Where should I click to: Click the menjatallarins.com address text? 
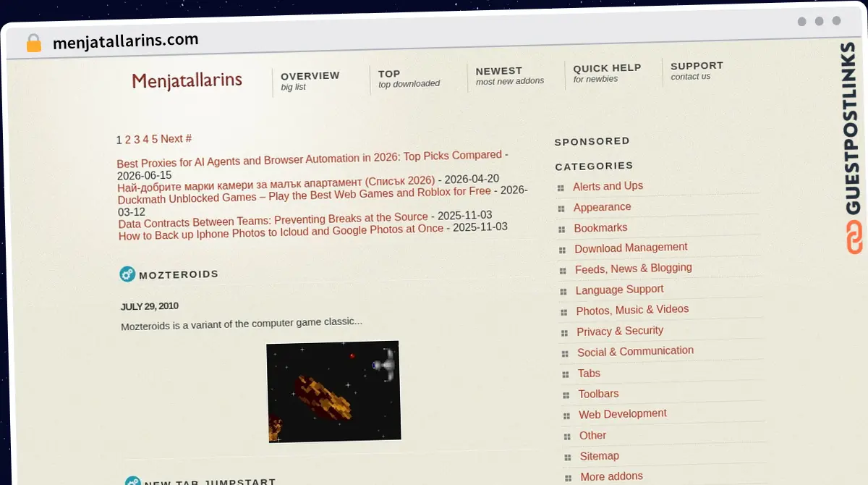point(125,41)
